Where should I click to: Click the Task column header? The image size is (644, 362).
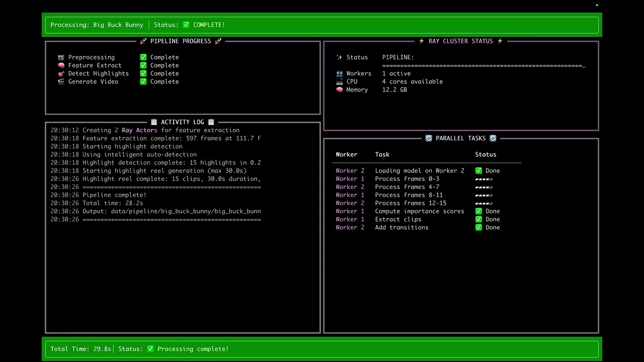pyautogui.click(x=382, y=154)
